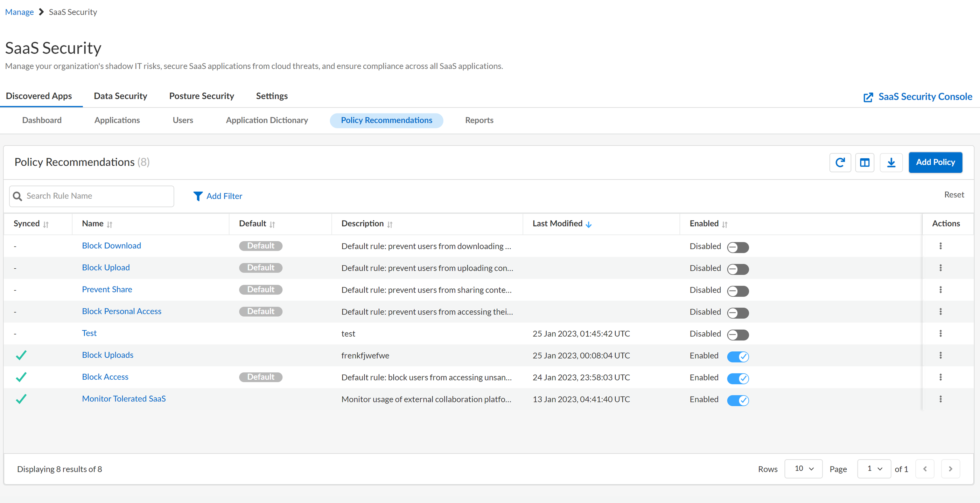
Task: Click the download policies icon
Action: (x=891, y=163)
